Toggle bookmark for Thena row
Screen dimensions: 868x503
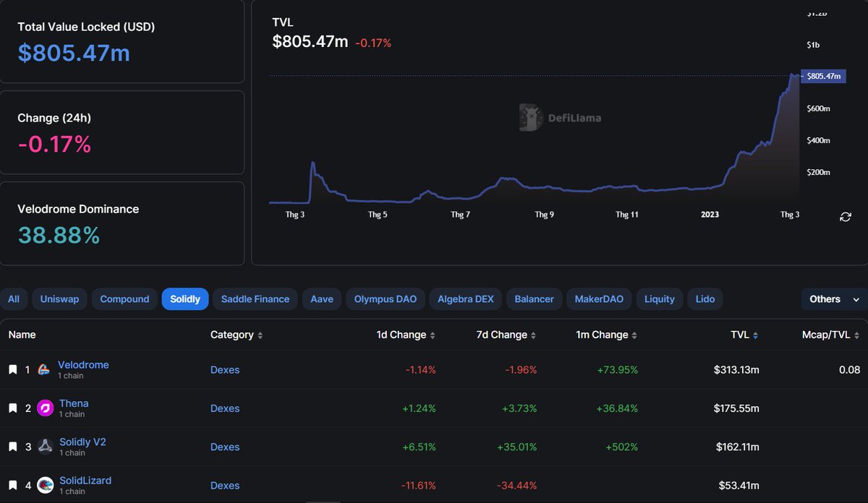[12, 408]
